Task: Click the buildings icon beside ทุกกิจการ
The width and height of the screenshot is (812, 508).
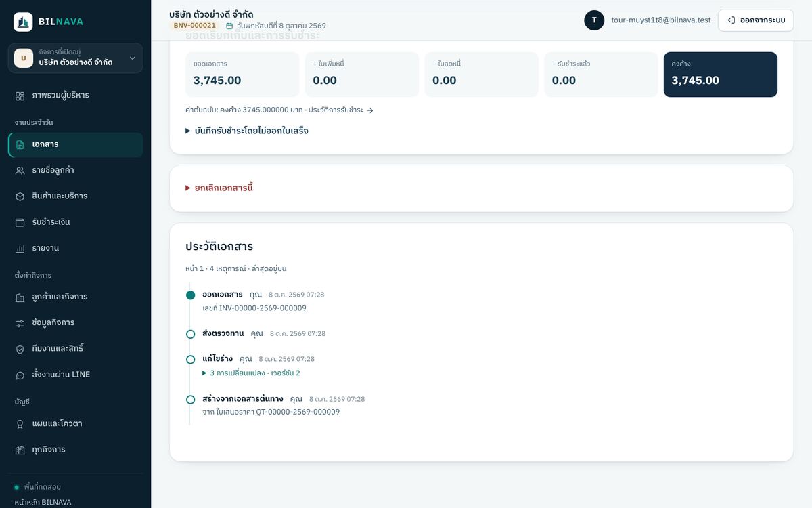Action: pos(20,450)
